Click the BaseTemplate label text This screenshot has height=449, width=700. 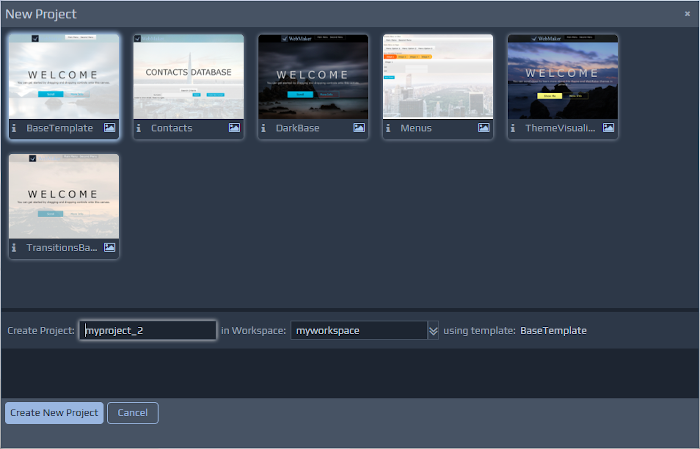tap(59, 128)
